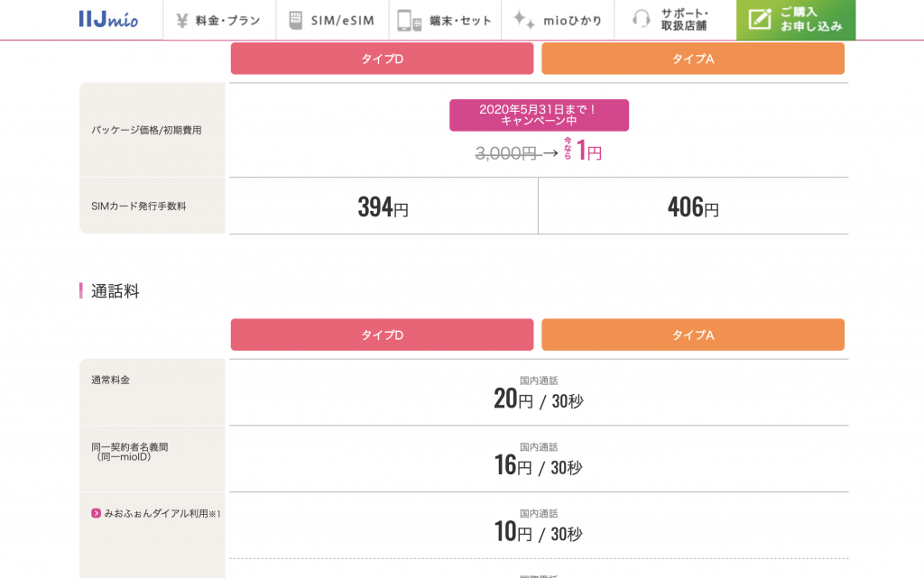Viewport: 924px width, 578px height.
Task: Click the 394円 SIM issuance fee cell
Action: tap(383, 207)
